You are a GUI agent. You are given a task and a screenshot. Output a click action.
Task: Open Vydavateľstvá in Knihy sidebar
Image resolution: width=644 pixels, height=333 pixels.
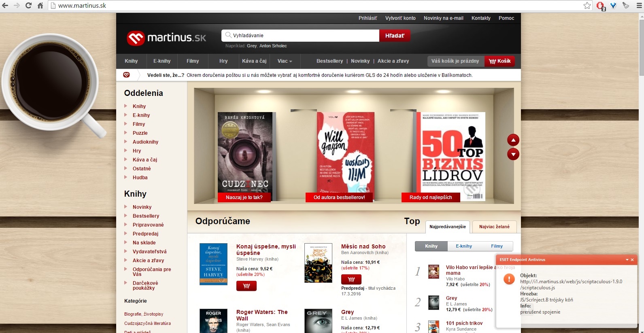[x=149, y=252]
